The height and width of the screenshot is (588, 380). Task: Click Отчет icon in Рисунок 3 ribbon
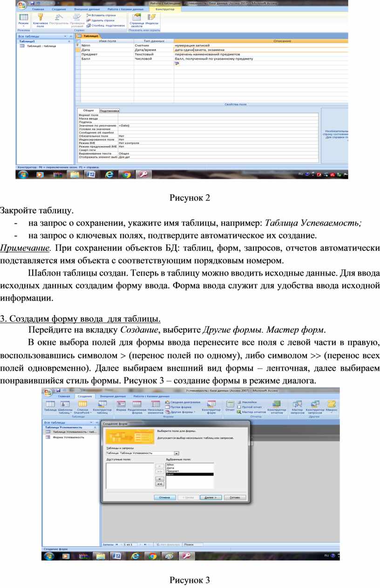pos(230,406)
